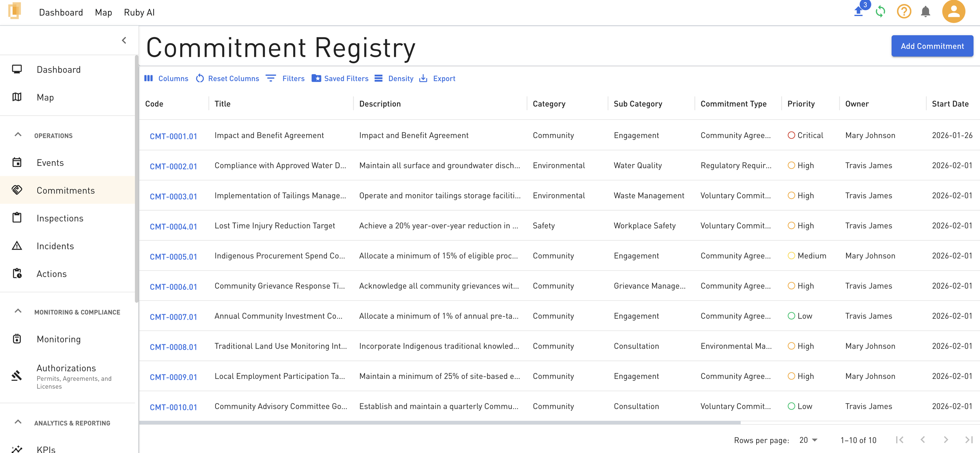Open Map in the top navigation bar

pyautogui.click(x=103, y=13)
